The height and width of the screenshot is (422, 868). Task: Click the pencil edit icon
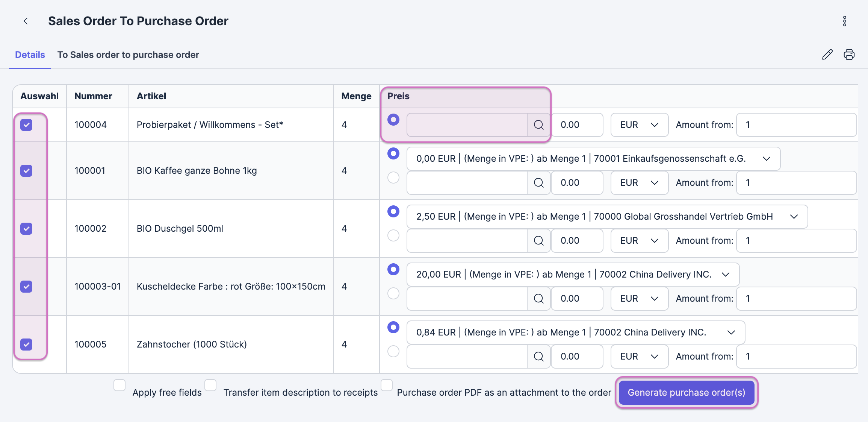[x=827, y=55]
